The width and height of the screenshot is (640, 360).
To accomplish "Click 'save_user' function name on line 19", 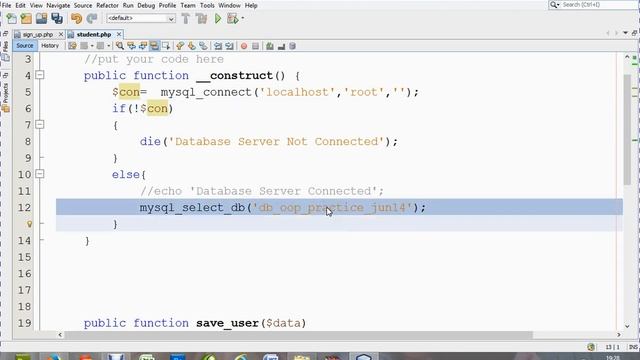I will 227,323.
